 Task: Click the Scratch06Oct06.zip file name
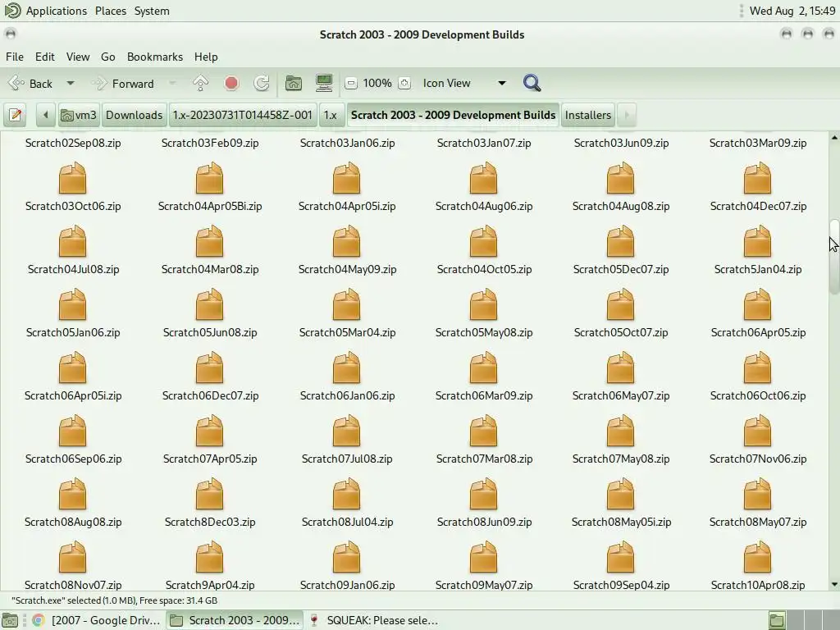point(758,395)
